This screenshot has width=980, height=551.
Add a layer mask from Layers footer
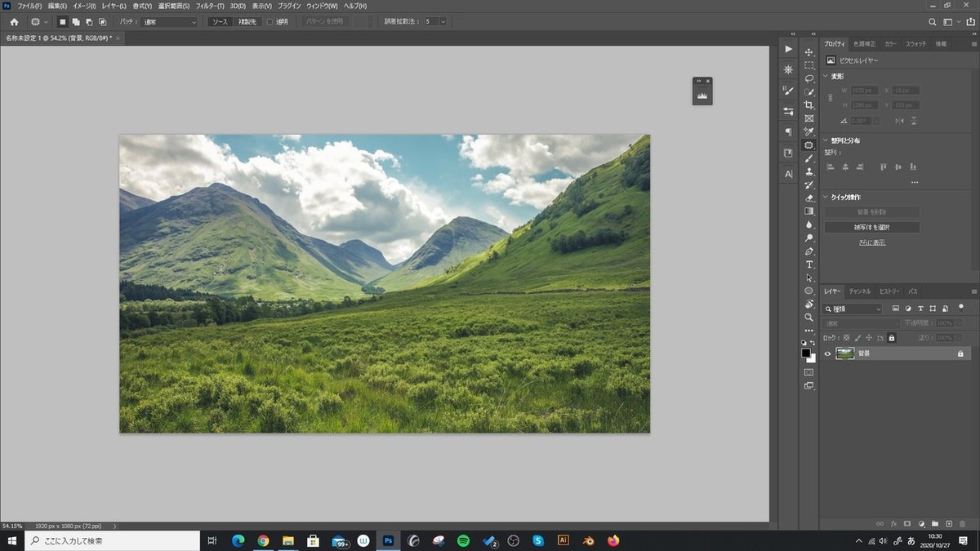pyautogui.click(x=907, y=523)
